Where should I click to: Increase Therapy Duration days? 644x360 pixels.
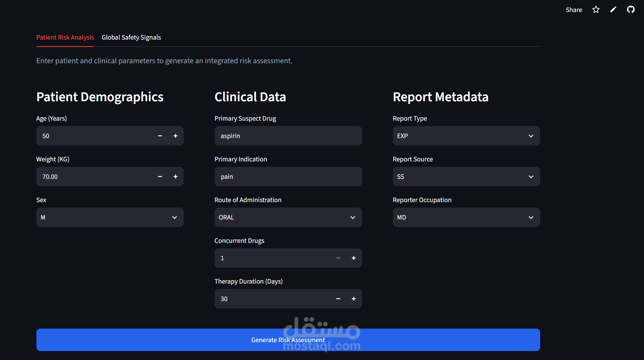pos(354,299)
